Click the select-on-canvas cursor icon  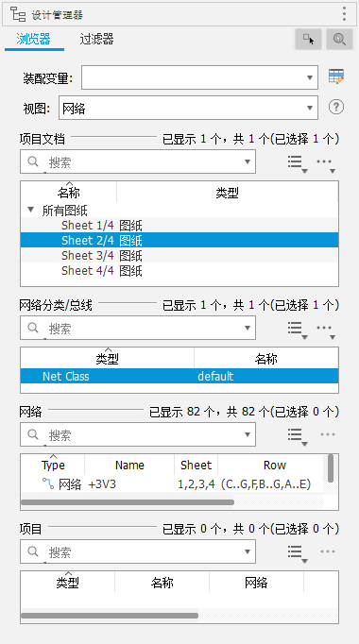point(309,40)
